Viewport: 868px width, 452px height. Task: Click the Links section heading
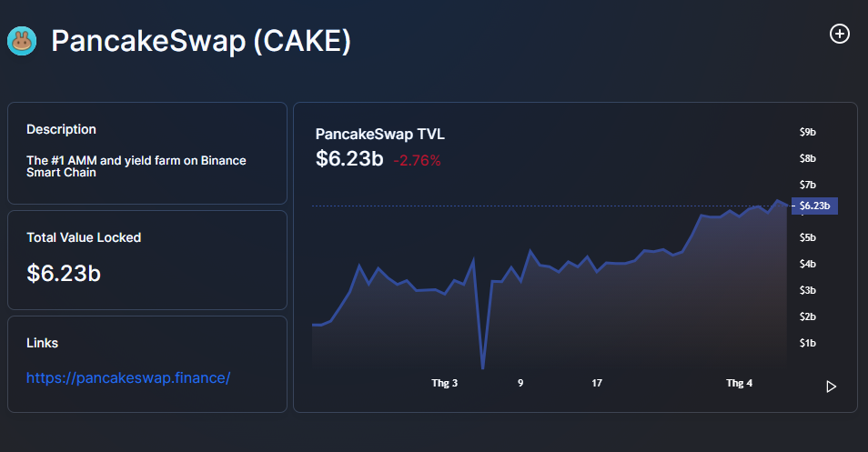pos(42,343)
